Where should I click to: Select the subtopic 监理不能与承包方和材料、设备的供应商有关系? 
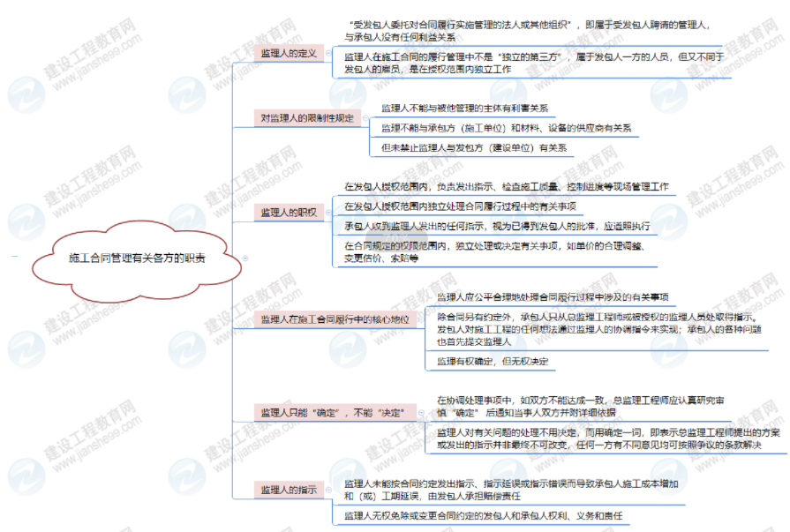pyautogui.click(x=506, y=128)
